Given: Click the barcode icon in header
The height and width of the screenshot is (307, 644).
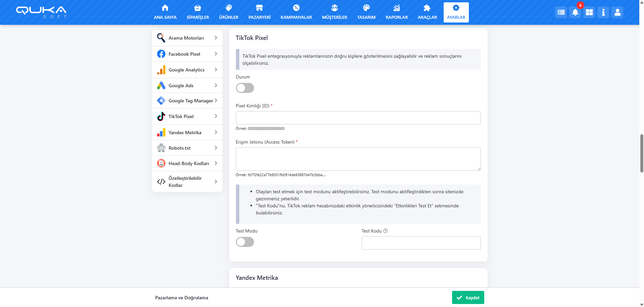Looking at the screenshot, I should tap(561, 12).
